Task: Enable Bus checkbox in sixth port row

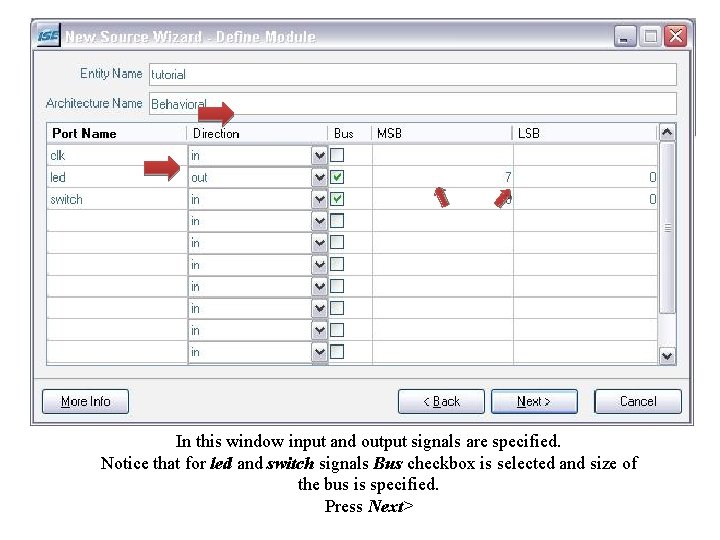Action: (337, 264)
